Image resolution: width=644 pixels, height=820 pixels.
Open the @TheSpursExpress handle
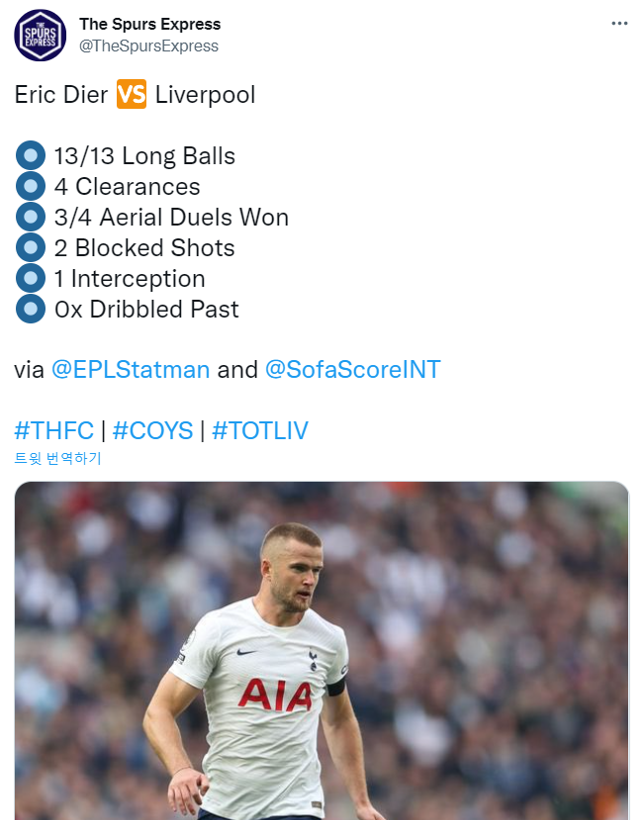pyautogui.click(x=149, y=46)
